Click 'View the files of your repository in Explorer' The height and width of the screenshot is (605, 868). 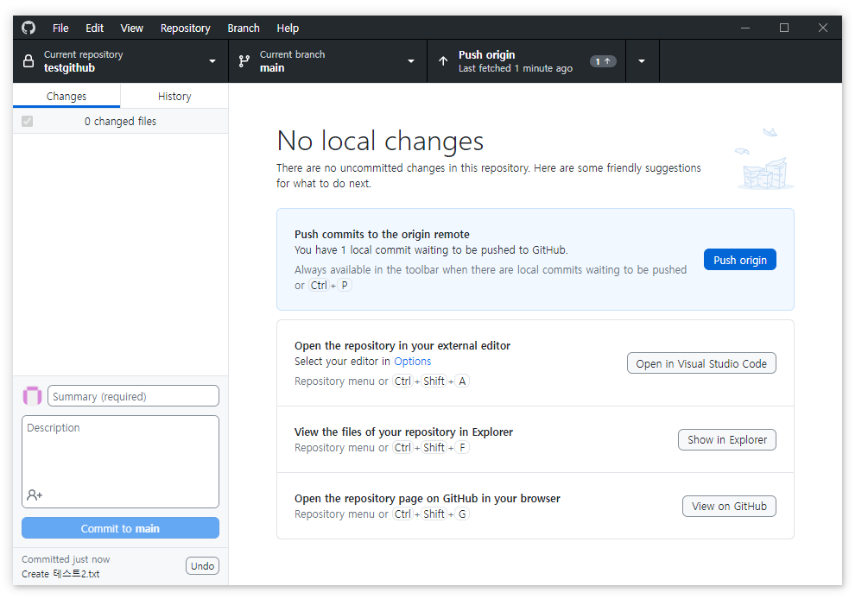click(x=403, y=432)
